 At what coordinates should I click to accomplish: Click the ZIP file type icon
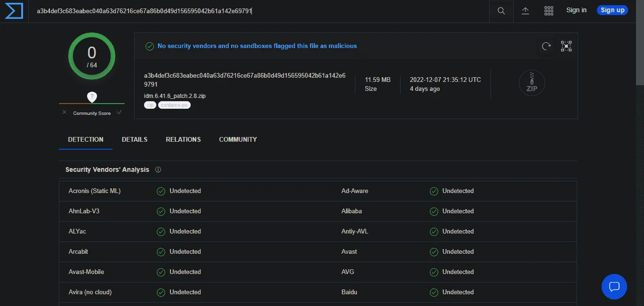(531, 83)
